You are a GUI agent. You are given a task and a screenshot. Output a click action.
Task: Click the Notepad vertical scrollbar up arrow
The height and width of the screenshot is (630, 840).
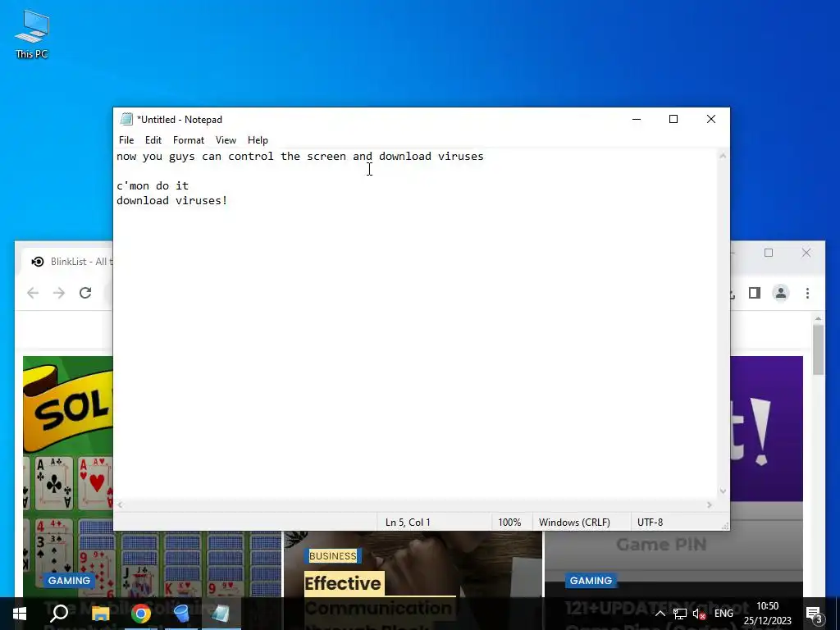tap(723, 156)
